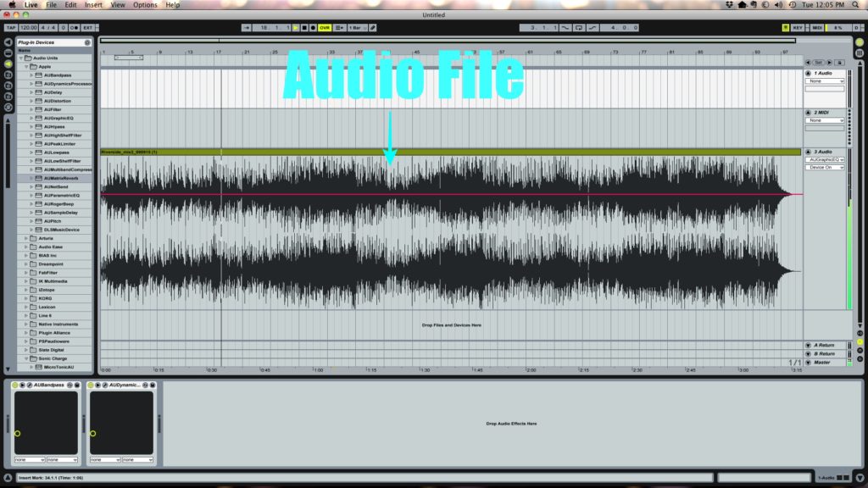The width and height of the screenshot is (868, 488).
Task: Expand the FabFilter folder
Action: pos(26,273)
